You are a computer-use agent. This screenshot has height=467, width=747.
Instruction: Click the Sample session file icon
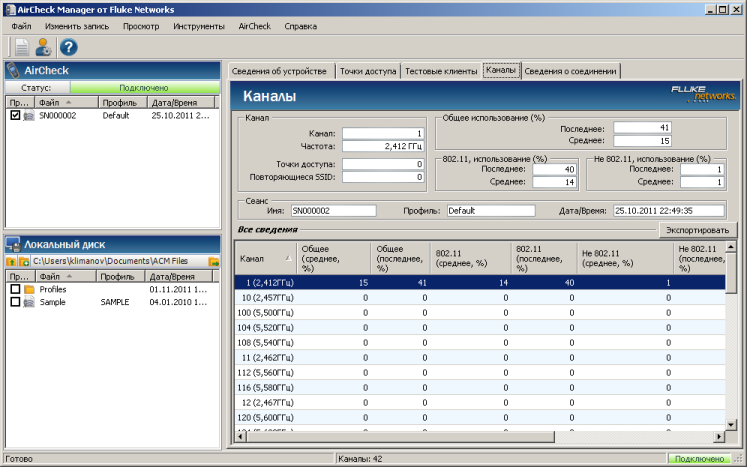(30, 302)
